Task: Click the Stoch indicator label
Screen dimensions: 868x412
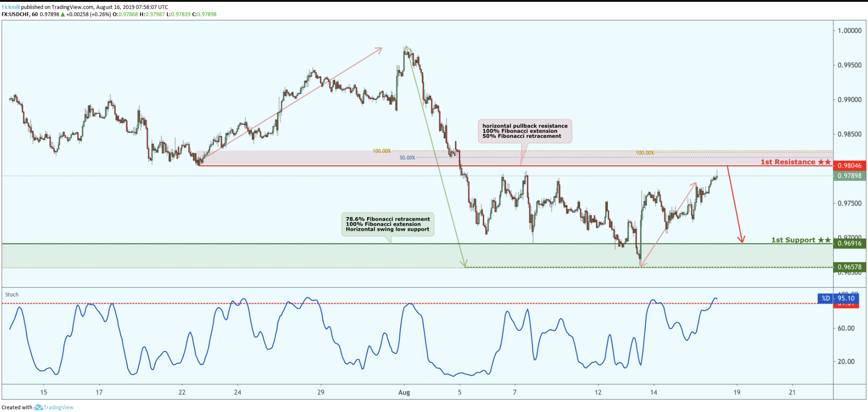Action: (12, 295)
